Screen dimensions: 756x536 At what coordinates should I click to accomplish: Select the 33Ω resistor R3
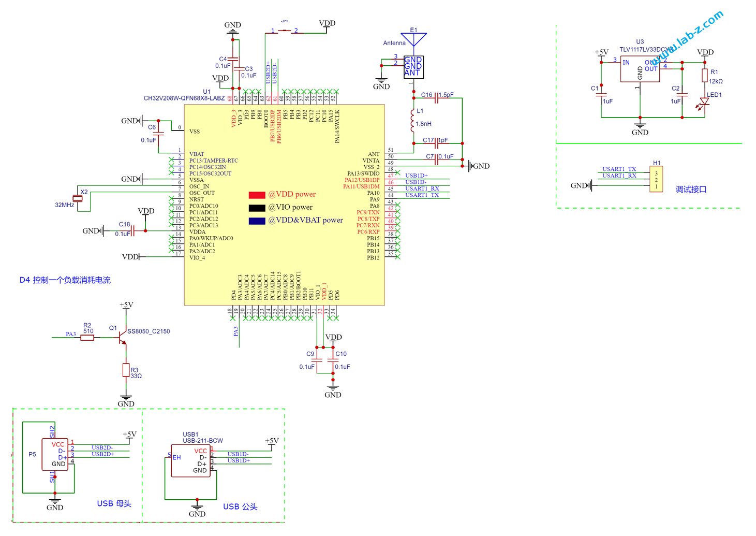pyautogui.click(x=127, y=370)
